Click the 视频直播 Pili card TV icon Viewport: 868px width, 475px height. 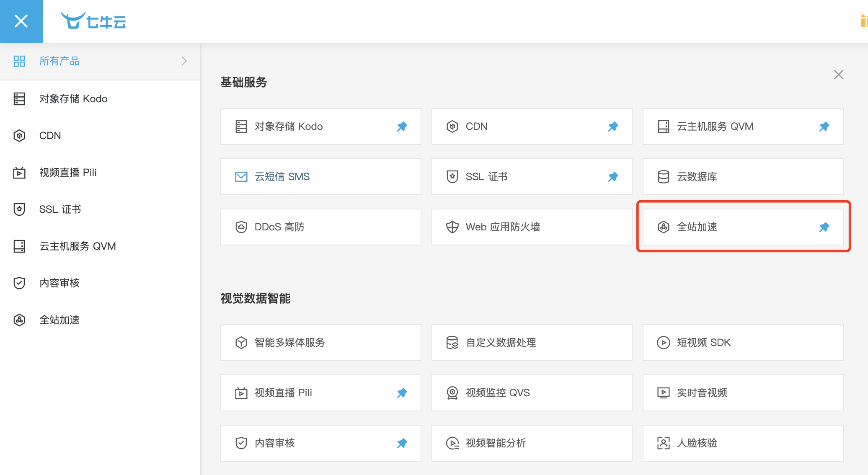(x=241, y=393)
